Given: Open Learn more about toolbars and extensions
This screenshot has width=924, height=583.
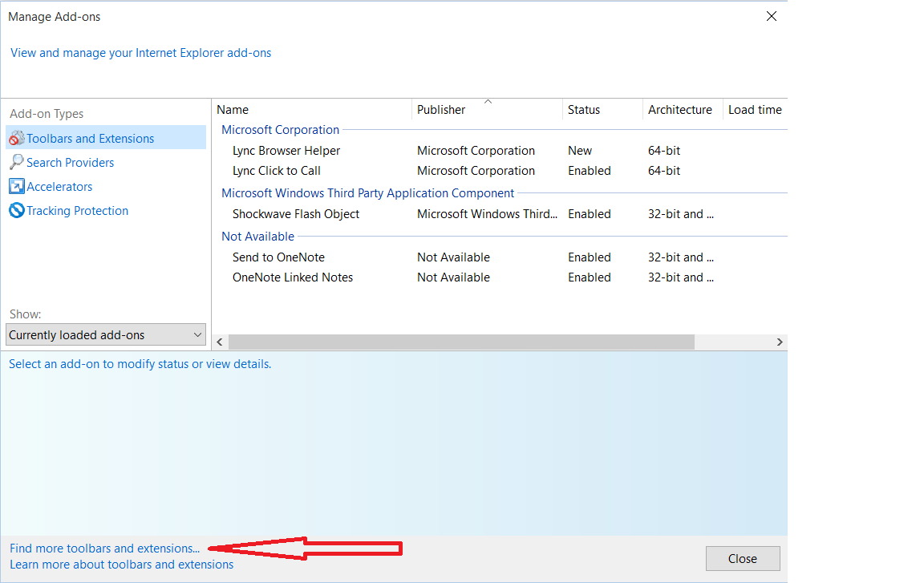Looking at the screenshot, I should point(121,565).
